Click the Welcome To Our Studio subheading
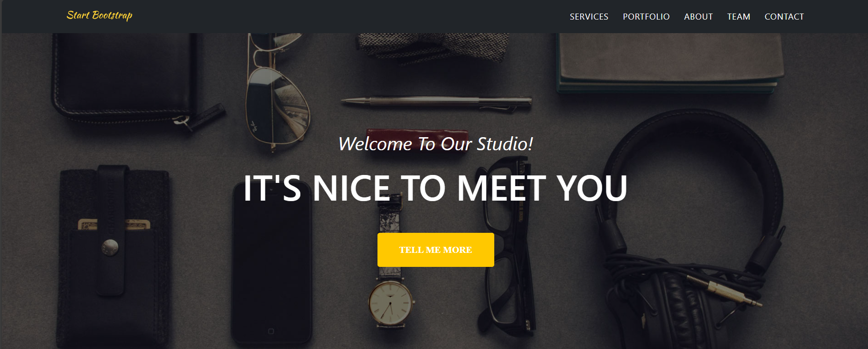 [435, 144]
